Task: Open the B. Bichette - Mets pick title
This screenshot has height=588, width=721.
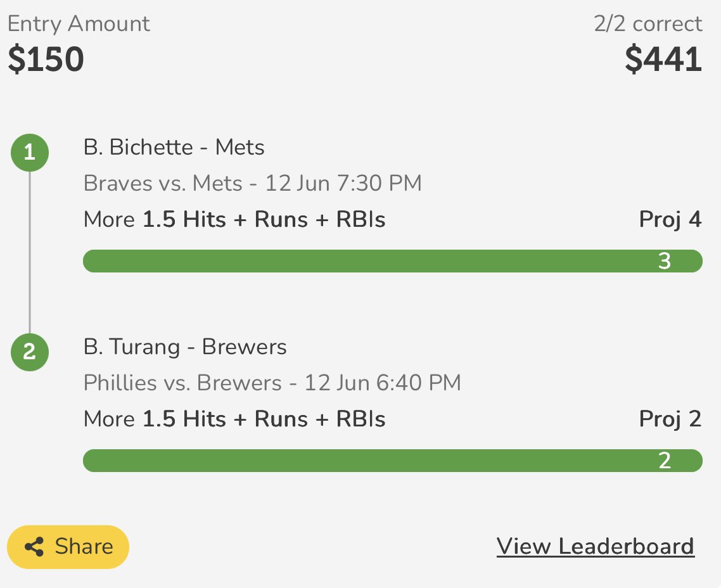Action: pyautogui.click(x=174, y=148)
